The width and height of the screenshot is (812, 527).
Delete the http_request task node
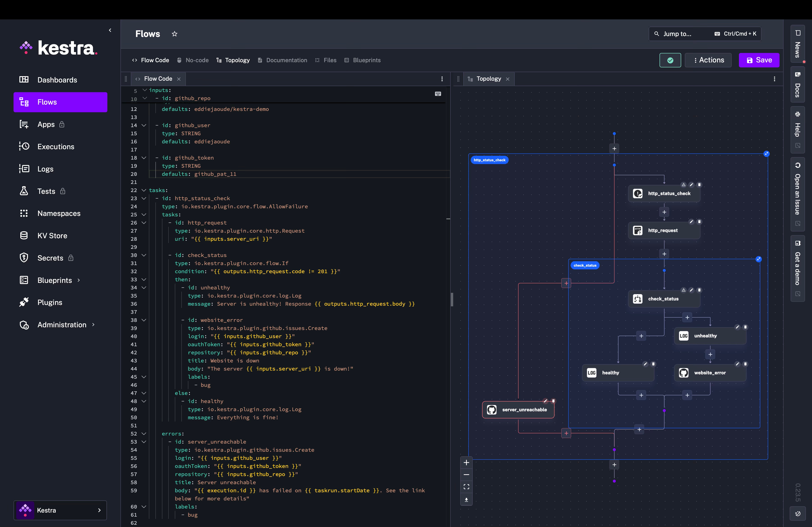point(699,222)
